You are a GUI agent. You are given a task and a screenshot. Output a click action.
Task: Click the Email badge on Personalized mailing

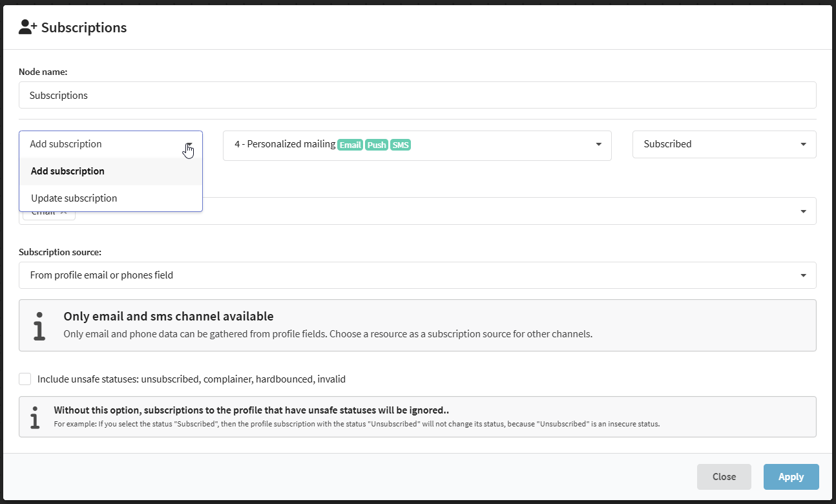350,145
